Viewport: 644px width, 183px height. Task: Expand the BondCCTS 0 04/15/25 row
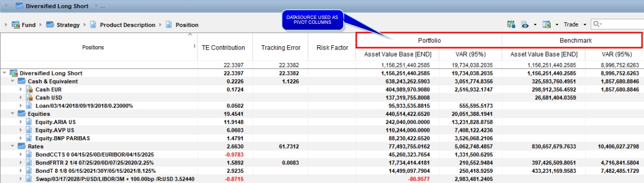tap(21, 154)
